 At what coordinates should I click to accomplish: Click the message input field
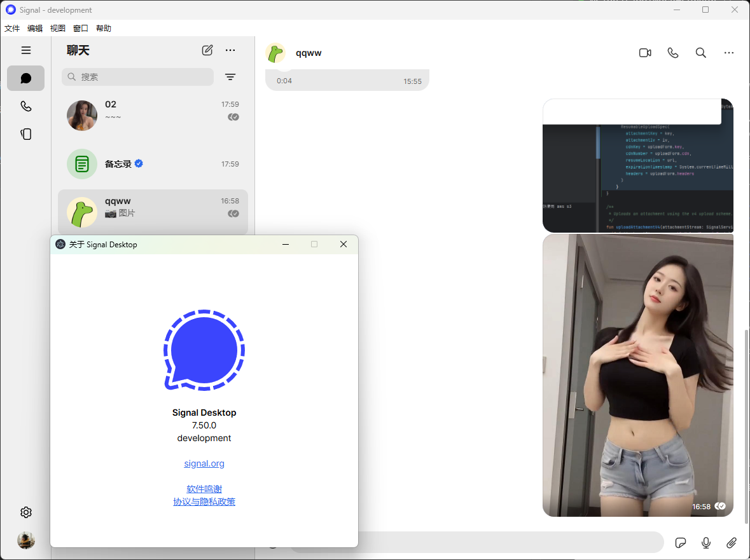tap(510, 542)
